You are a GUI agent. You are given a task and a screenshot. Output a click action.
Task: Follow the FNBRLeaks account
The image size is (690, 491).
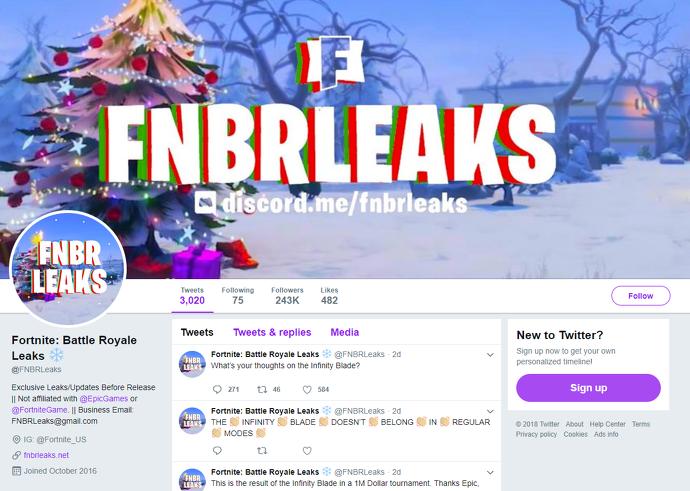point(641,296)
